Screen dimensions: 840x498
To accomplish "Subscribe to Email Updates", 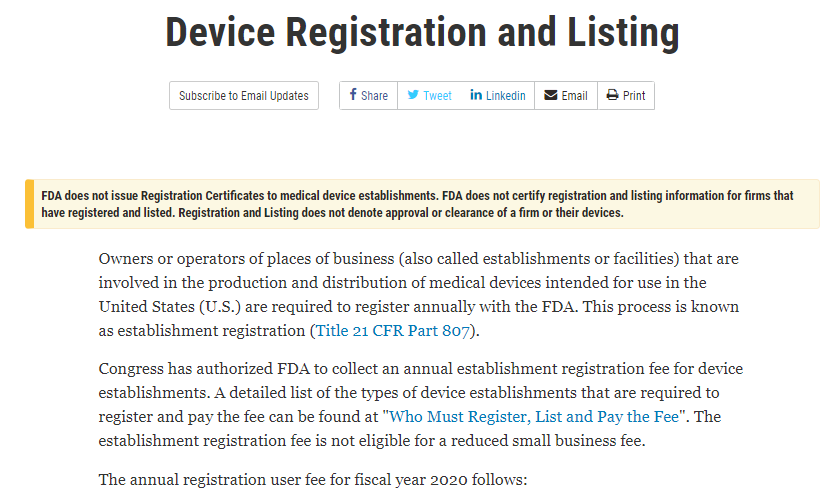I will click(244, 96).
